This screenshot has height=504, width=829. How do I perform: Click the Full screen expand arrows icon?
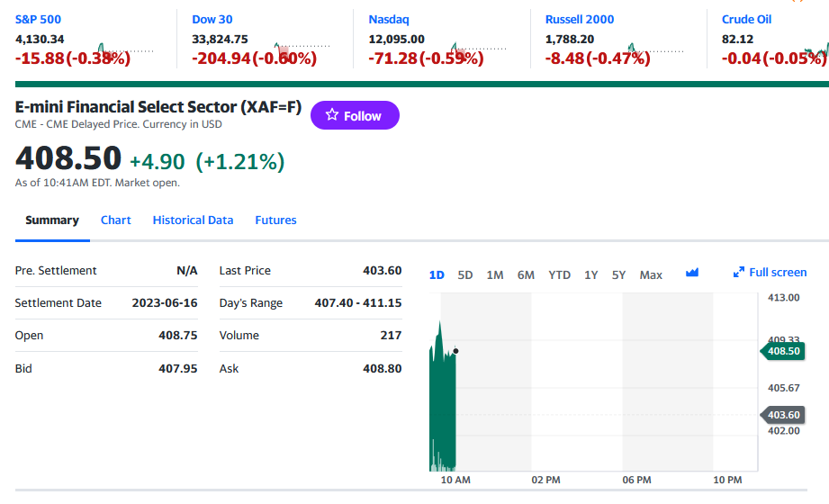(x=739, y=273)
